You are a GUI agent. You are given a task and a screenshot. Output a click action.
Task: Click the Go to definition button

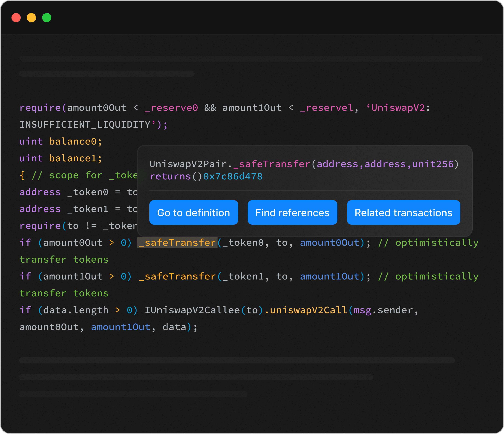coord(194,212)
